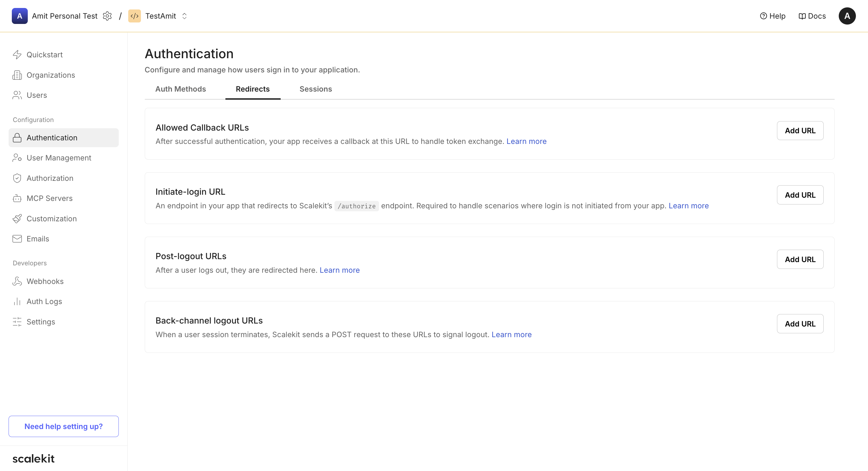Click Need help setting up button
Viewport: 868px width, 471px height.
click(x=64, y=426)
